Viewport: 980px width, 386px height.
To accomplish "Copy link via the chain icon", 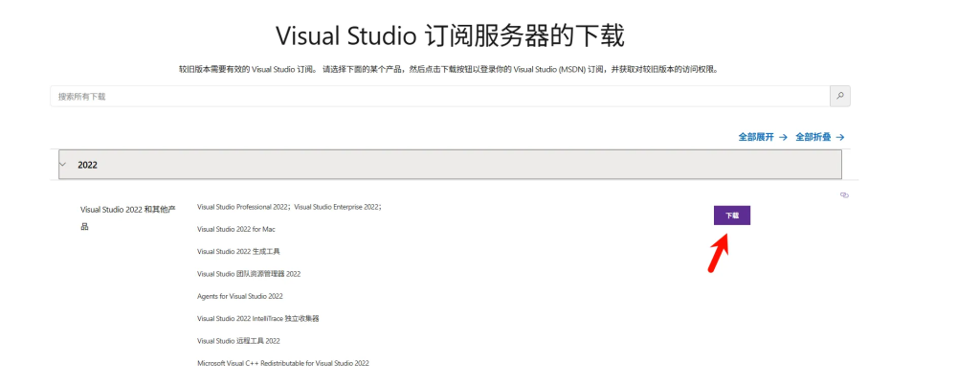I will pyautogui.click(x=844, y=195).
